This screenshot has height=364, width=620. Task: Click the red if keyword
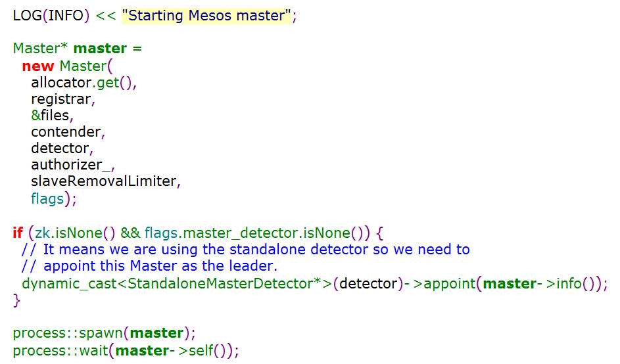(18, 233)
